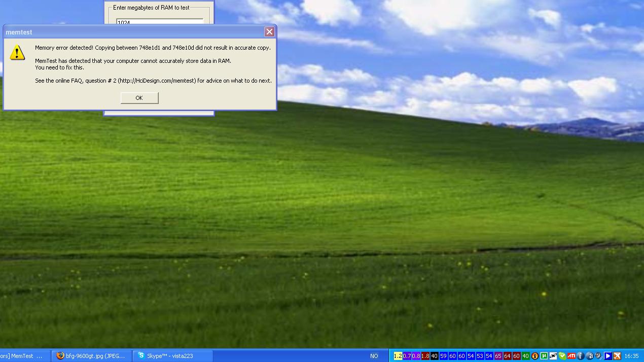This screenshot has width=644, height=362.
Task: Click the orange X tray icon
Action: coord(617,356)
